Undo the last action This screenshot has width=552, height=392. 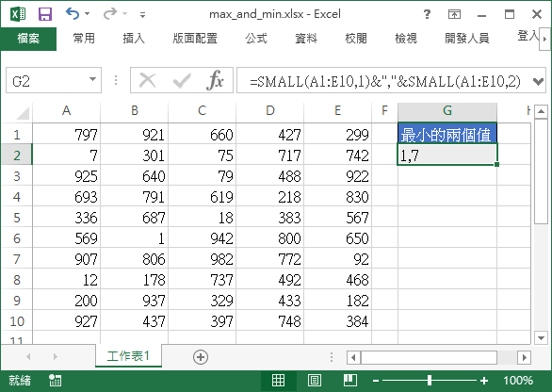click(x=73, y=14)
